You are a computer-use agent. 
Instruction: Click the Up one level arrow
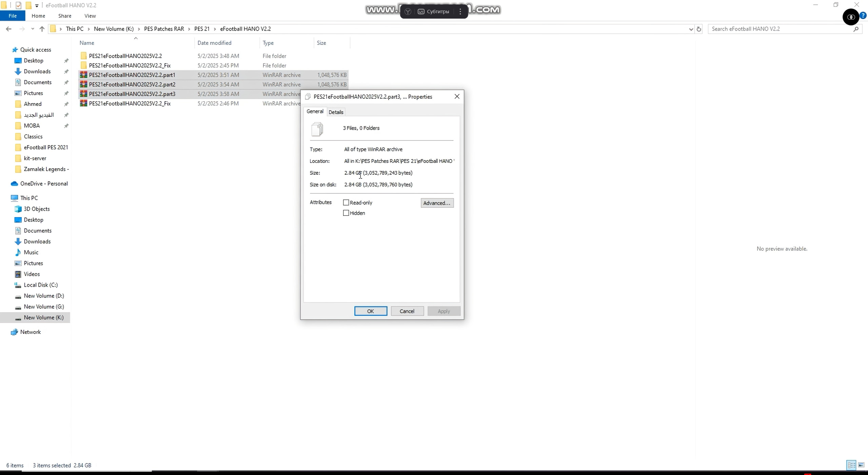coord(42,29)
